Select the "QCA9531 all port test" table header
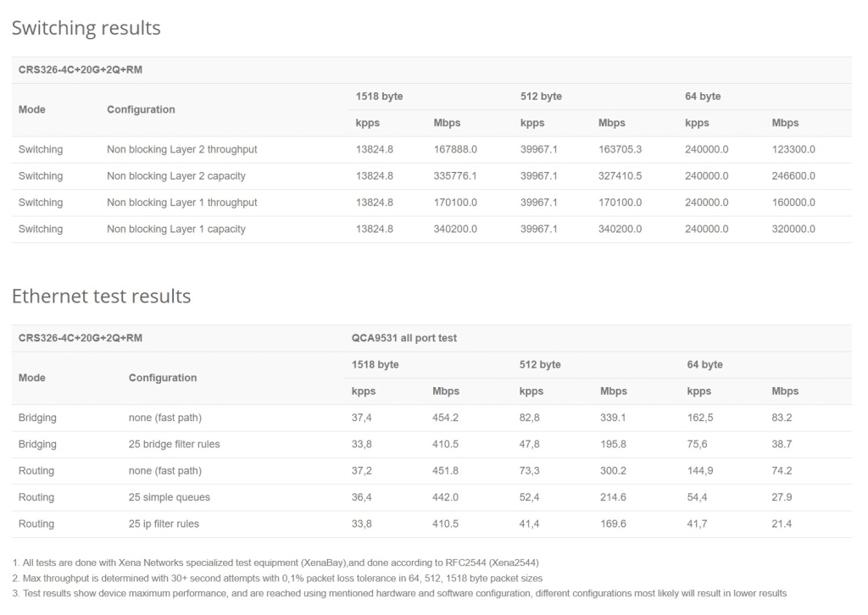The image size is (868, 615). click(403, 338)
